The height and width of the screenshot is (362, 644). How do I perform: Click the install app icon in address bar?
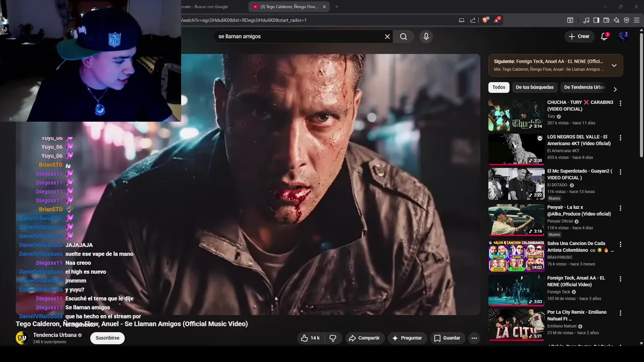461,20
